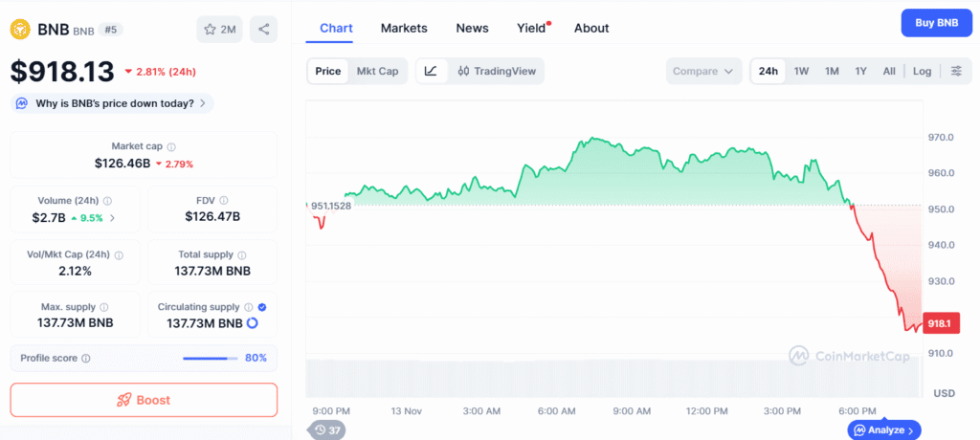Viewport: 980px width, 440px height.
Task: Click the 951.1528 opening price label
Action: click(331, 206)
